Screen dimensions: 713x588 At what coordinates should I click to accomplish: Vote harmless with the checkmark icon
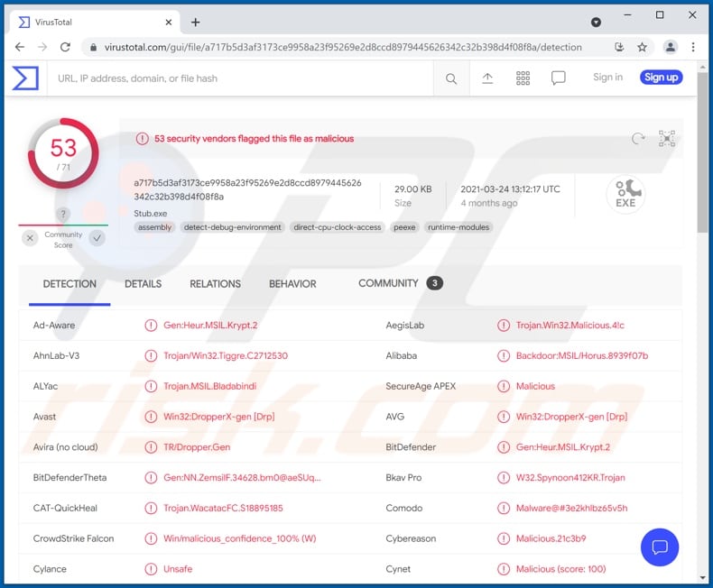click(97, 238)
